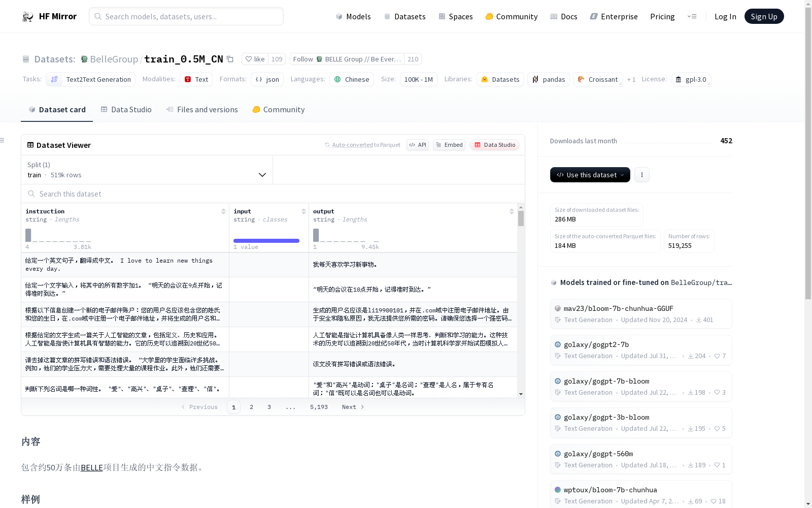Expand the Use this dataset dropdown
This screenshot has height=508, width=812.
click(590, 175)
